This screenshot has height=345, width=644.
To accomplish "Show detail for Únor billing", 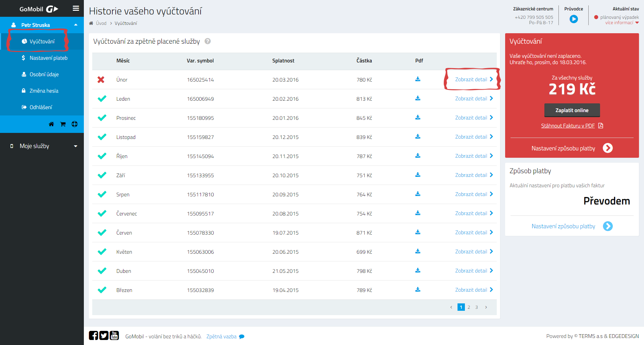I will tap(474, 79).
